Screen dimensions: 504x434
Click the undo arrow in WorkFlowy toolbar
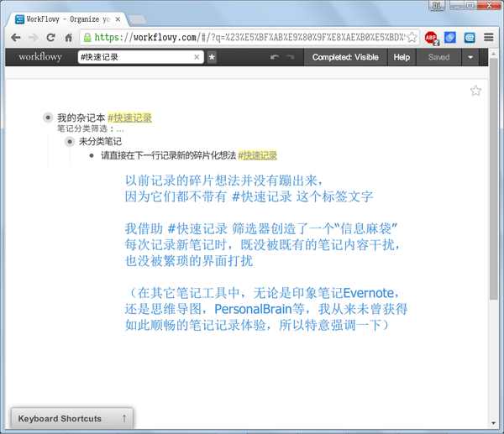pyautogui.click(x=275, y=57)
